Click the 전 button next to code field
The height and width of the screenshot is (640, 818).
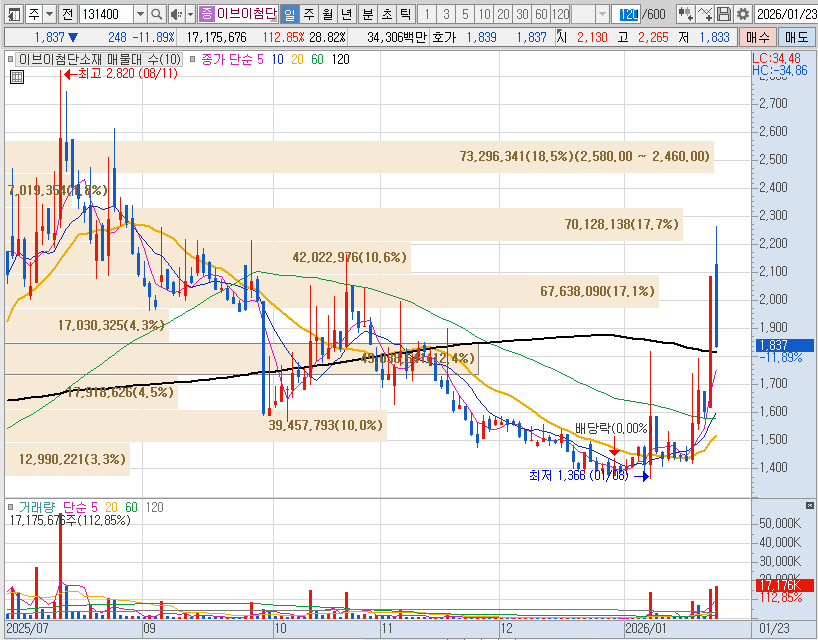(67, 14)
